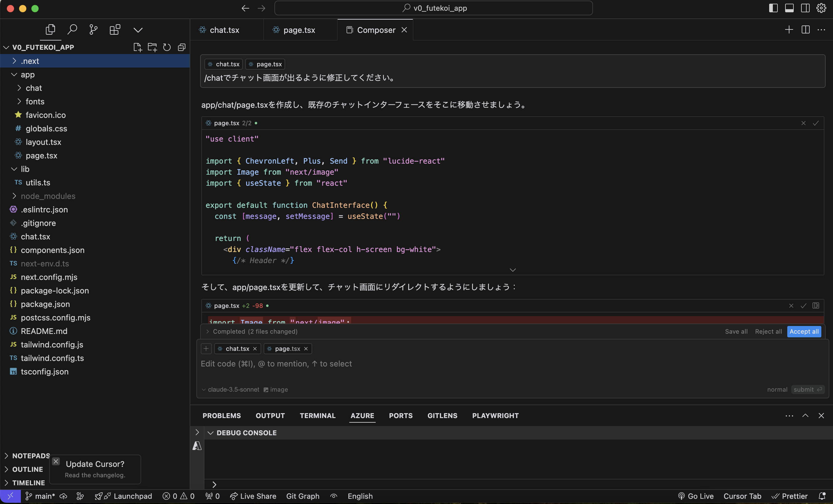Toggle the secondary sidebar visibility
Screen dimensions: 833x504
pos(805,8)
